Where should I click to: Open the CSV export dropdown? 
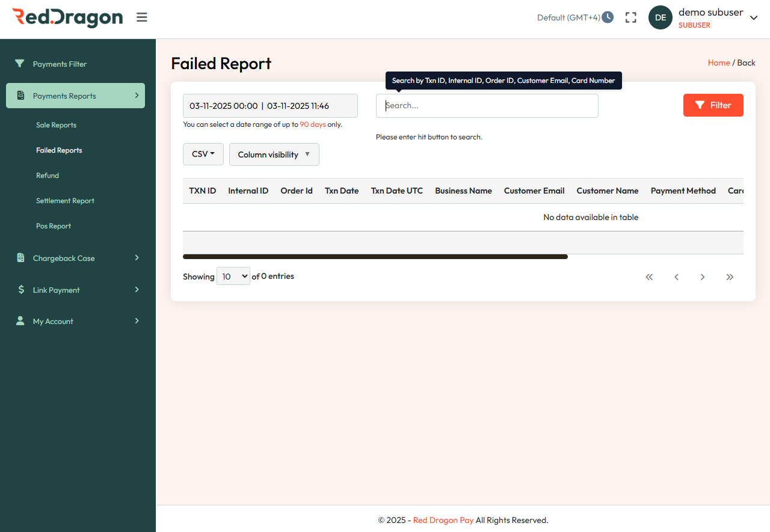203,154
